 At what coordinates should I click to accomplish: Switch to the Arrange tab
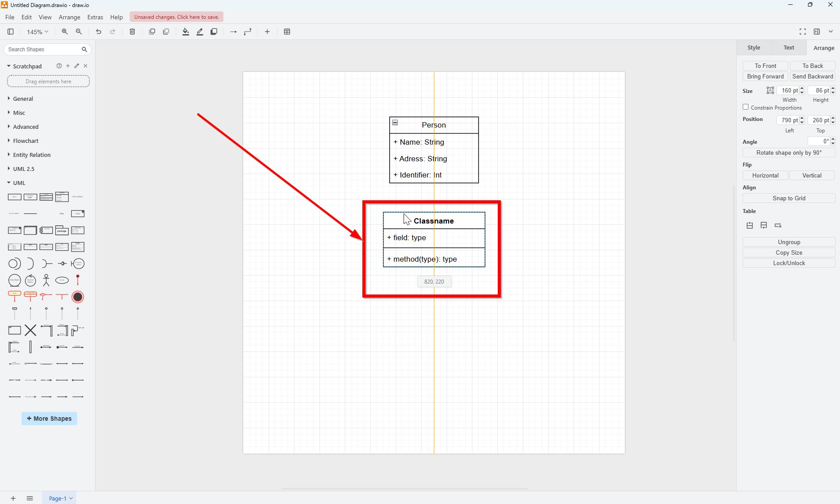[823, 47]
